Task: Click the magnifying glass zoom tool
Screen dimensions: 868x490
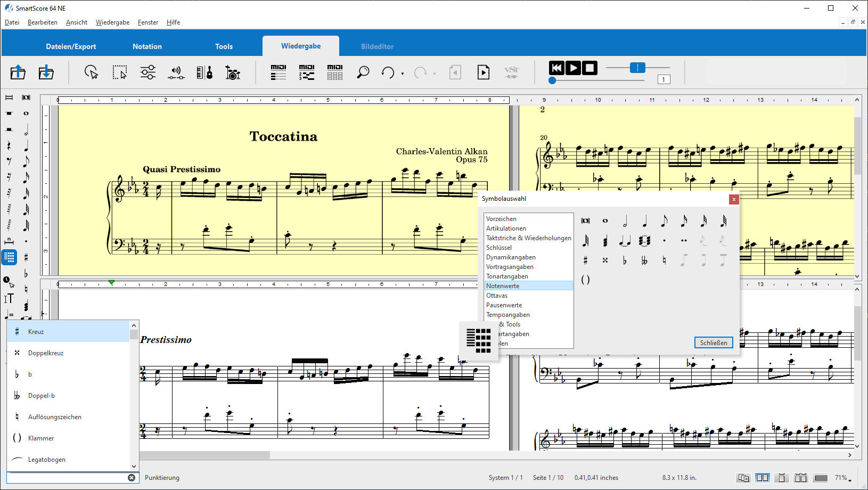Action: point(363,72)
